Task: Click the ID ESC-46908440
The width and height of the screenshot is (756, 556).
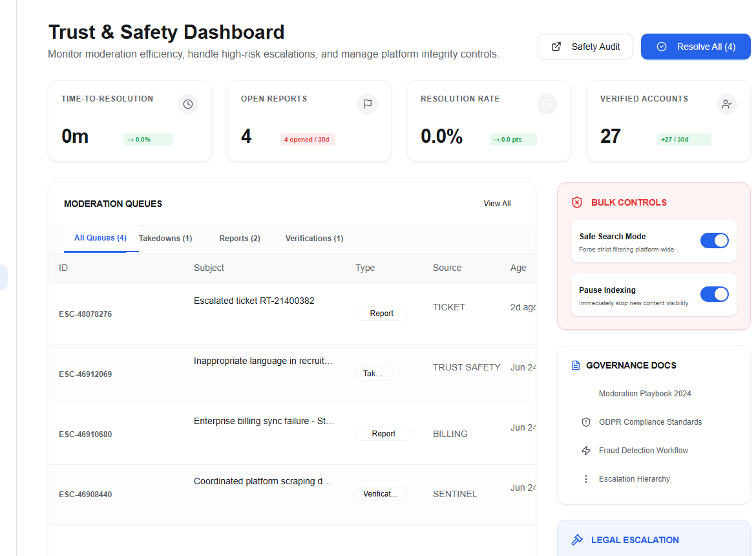Action: click(85, 495)
